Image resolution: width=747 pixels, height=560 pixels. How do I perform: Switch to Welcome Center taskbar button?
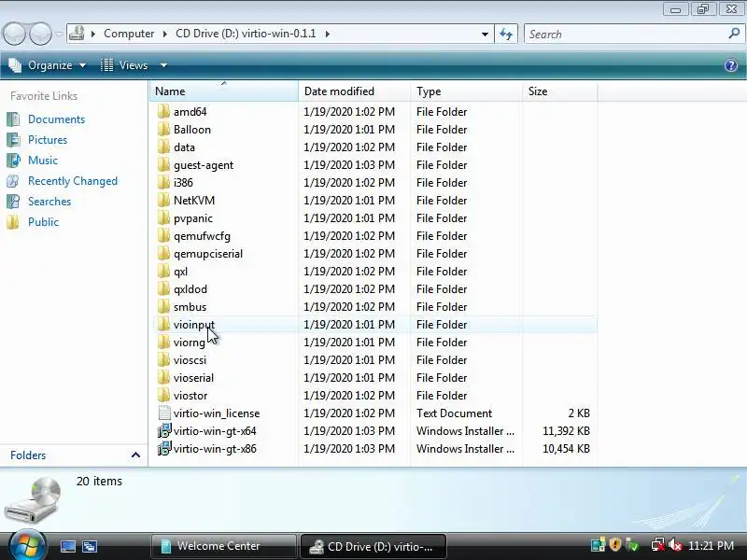223,546
